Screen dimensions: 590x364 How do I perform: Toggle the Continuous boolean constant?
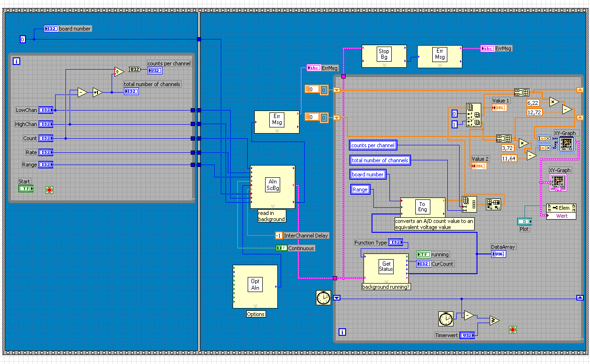tap(281, 248)
